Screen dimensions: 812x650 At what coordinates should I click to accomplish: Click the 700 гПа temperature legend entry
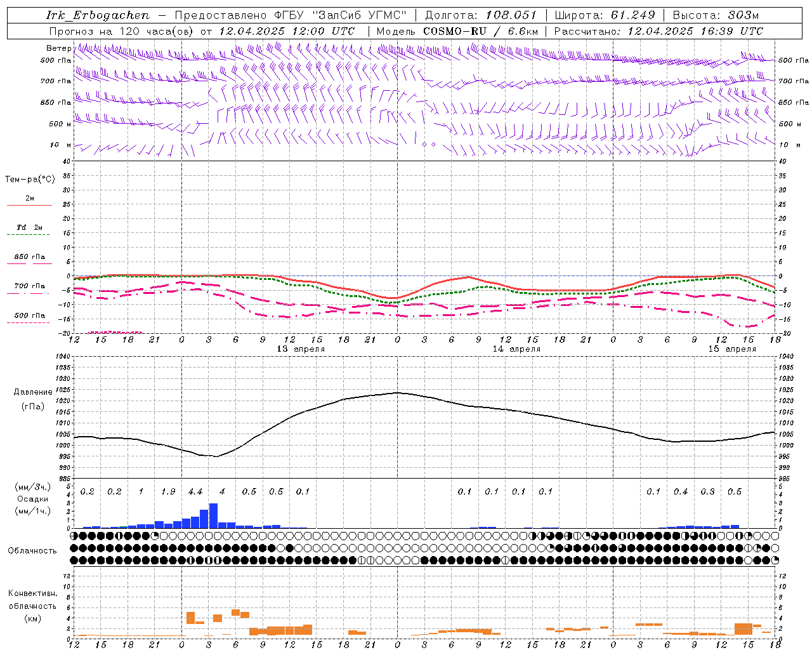click(29, 286)
